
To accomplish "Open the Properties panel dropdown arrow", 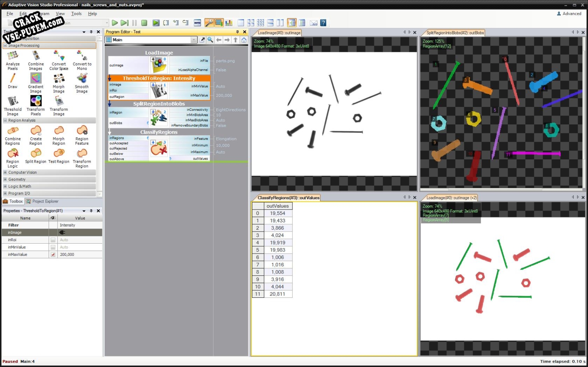I will tap(84, 211).
